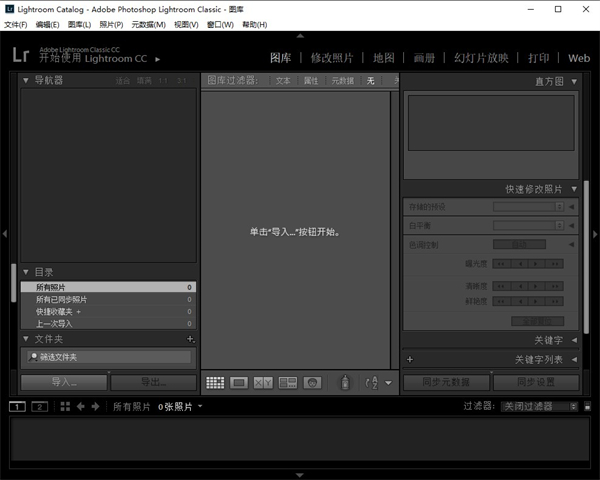Decrease 清晰度 with double left arrow
Screen dimensions: 600x480
(x=501, y=286)
